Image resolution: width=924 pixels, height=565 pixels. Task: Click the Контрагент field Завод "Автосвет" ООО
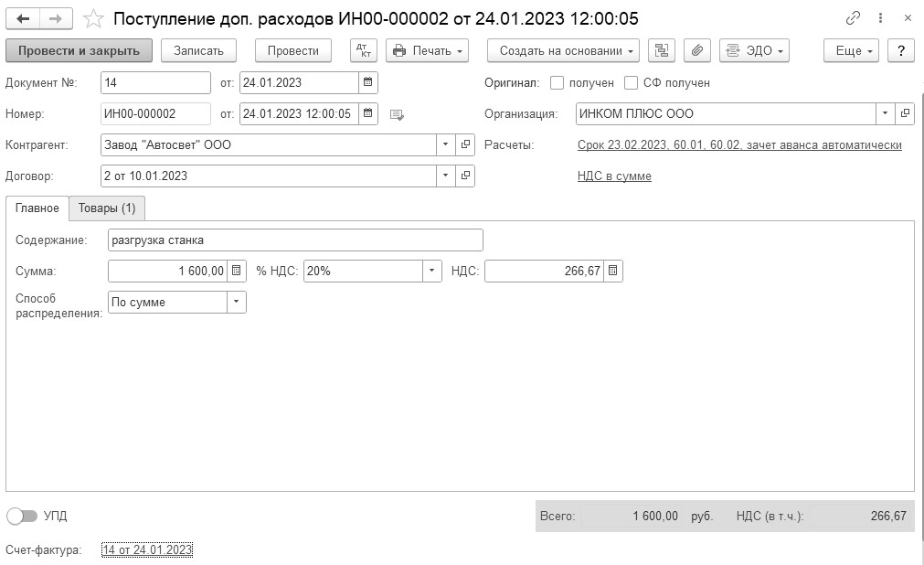click(269, 144)
